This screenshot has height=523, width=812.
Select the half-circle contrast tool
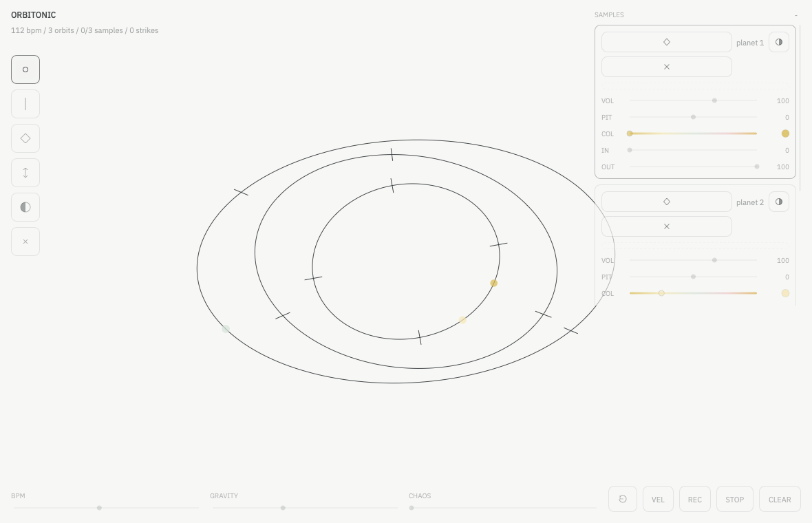point(25,207)
